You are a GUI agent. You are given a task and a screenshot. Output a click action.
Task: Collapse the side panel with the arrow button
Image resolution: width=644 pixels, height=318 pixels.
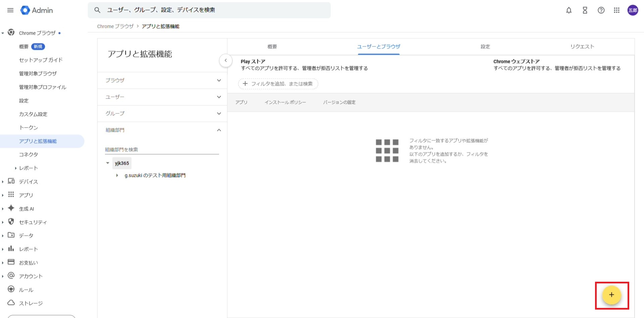pyautogui.click(x=226, y=61)
